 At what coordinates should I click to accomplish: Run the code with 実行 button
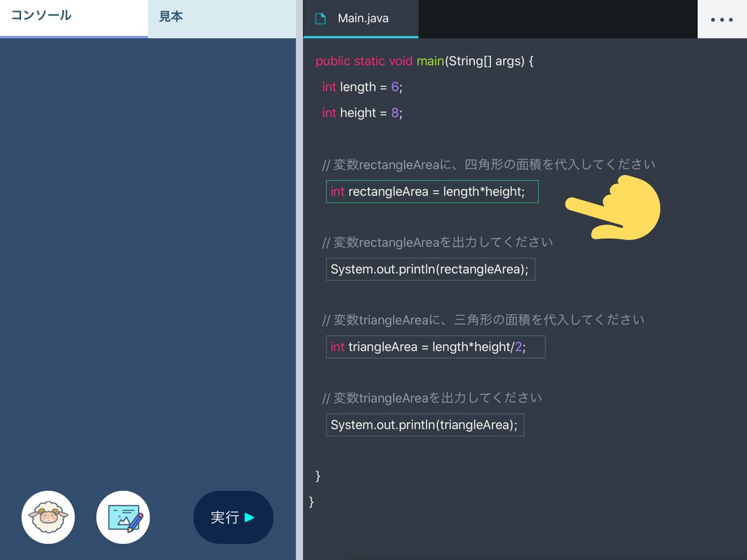(233, 517)
